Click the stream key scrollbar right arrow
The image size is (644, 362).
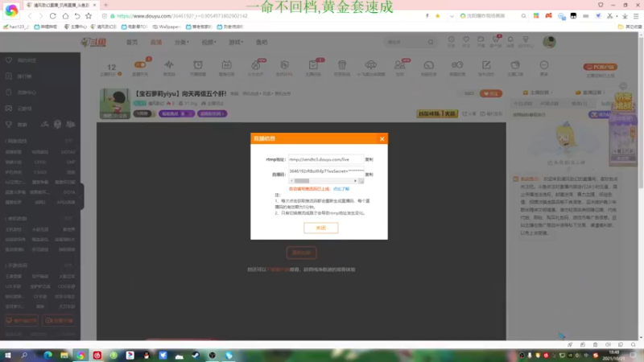(x=355, y=181)
